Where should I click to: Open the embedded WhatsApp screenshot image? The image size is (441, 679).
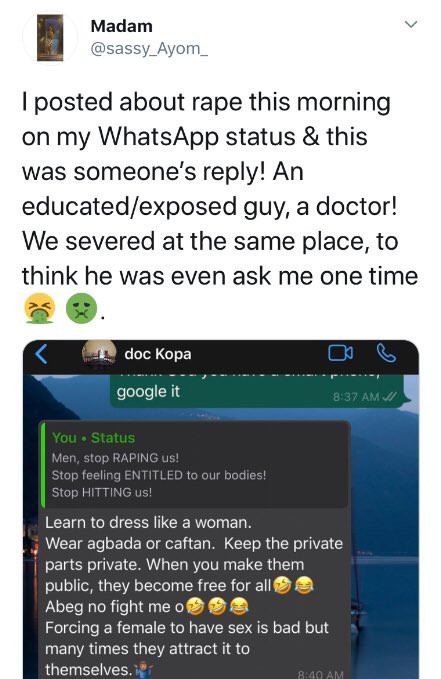(x=221, y=509)
